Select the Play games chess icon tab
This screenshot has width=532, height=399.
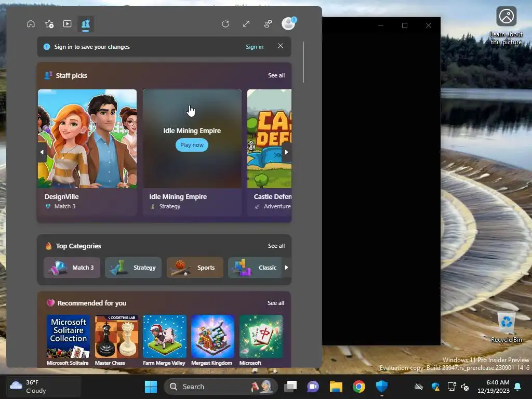86,24
